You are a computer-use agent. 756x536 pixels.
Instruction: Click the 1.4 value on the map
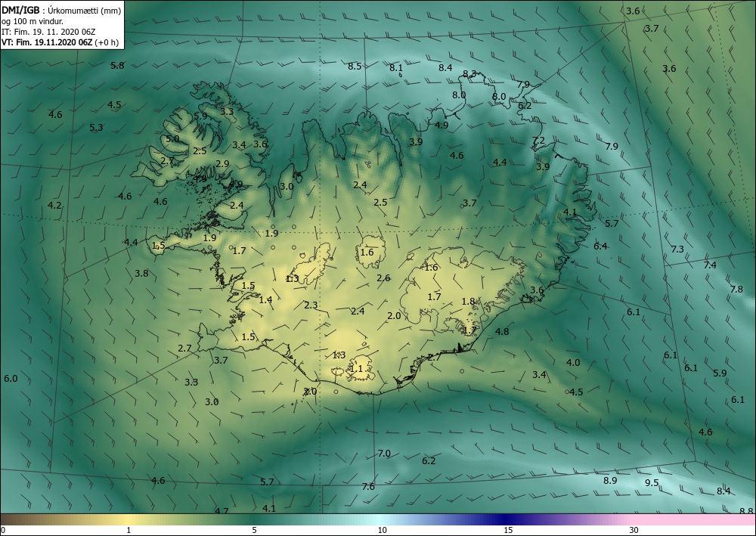265,300
